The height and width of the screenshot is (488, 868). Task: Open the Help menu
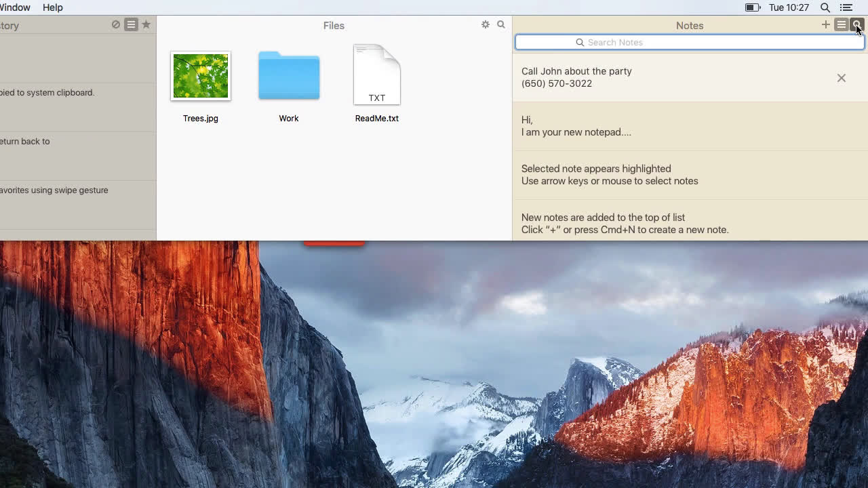pos(52,7)
